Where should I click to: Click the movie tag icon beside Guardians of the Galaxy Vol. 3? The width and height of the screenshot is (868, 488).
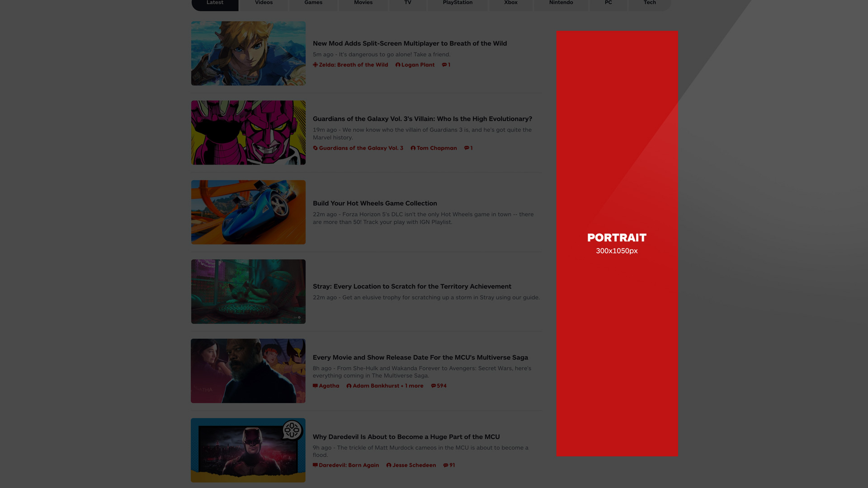tap(316, 148)
